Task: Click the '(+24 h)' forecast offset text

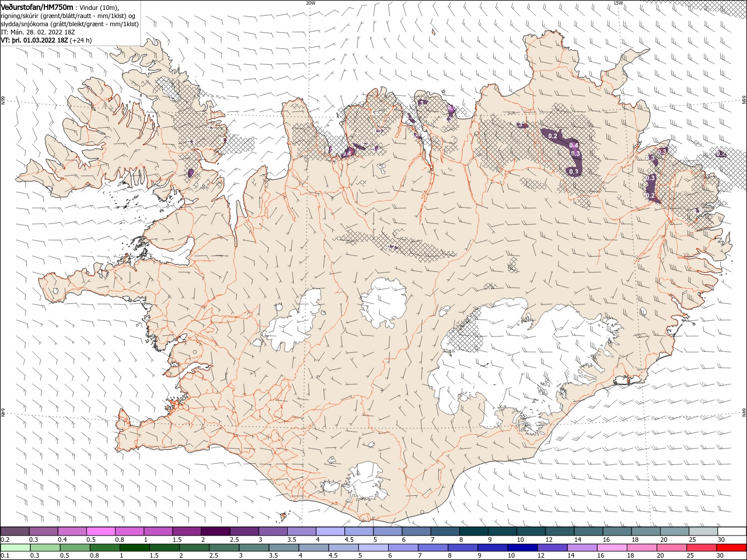Action: pos(81,40)
